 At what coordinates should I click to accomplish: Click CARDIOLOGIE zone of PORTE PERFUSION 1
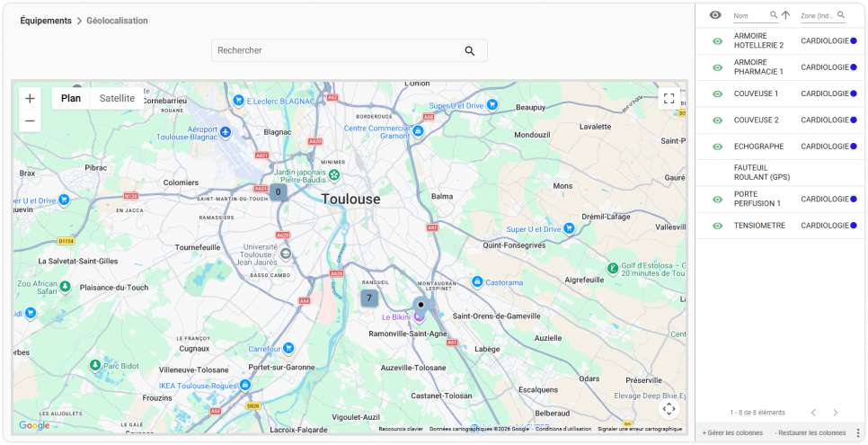pyautogui.click(x=825, y=199)
